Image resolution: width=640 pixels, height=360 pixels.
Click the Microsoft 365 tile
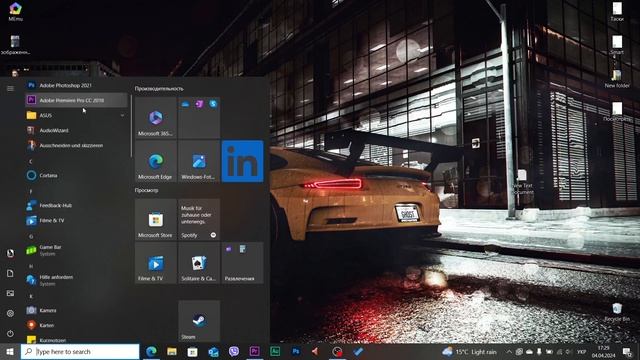(x=156, y=118)
